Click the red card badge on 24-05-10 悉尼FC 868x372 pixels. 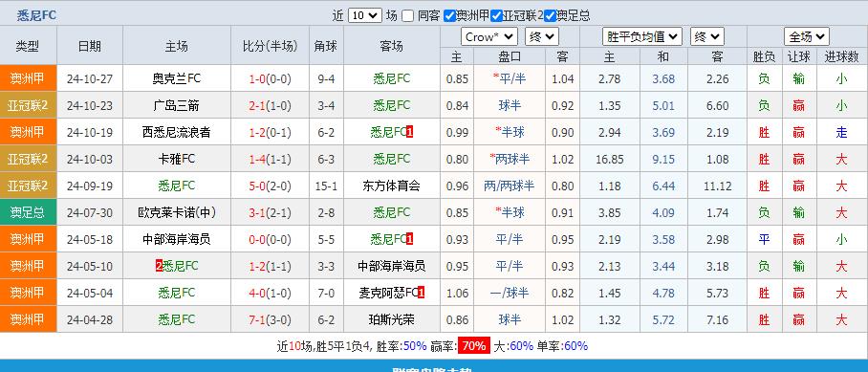[159, 266]
